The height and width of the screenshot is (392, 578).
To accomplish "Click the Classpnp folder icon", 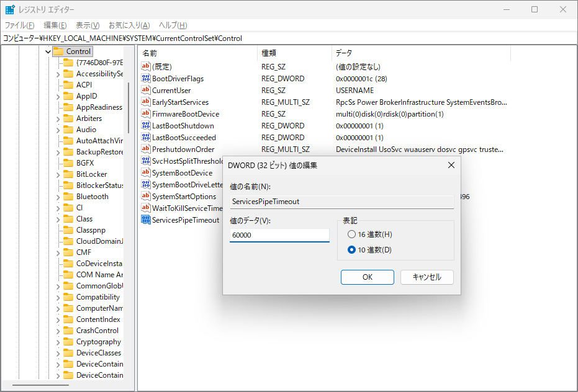I will coord(68,230).
